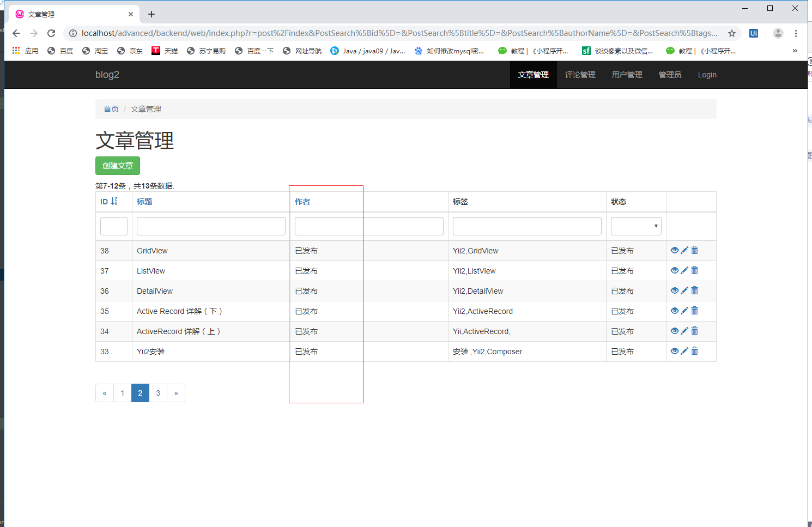Switch to 评论管理 in the navbar
Image resolution: width=812 pixels, height=527 pixels.
point(580,75)
